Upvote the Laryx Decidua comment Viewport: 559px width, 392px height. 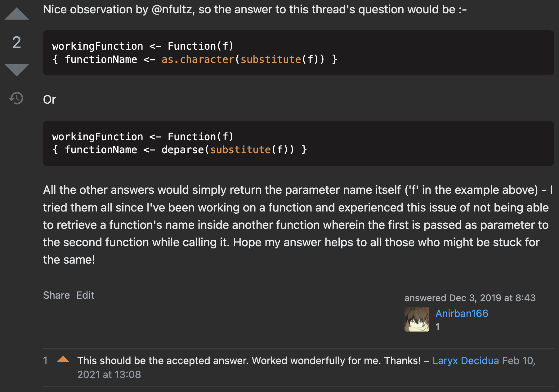(x=63, y=359)
